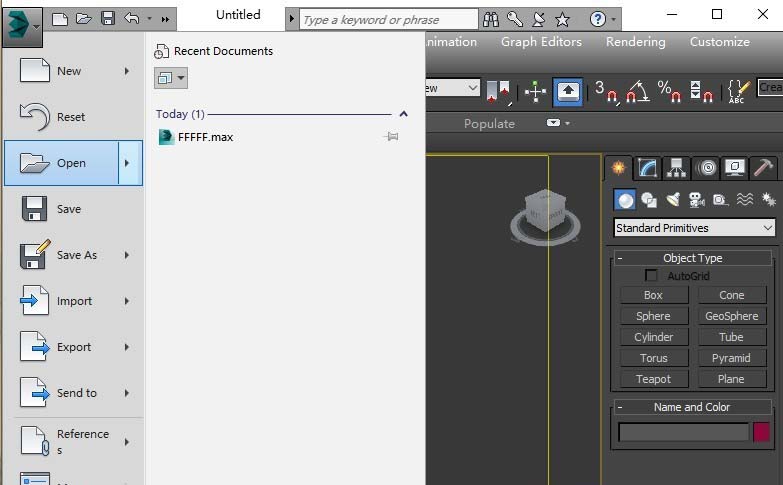Screen dimensions: 783x485
Task: Click Export in the application menu
Action: (73, 347)
